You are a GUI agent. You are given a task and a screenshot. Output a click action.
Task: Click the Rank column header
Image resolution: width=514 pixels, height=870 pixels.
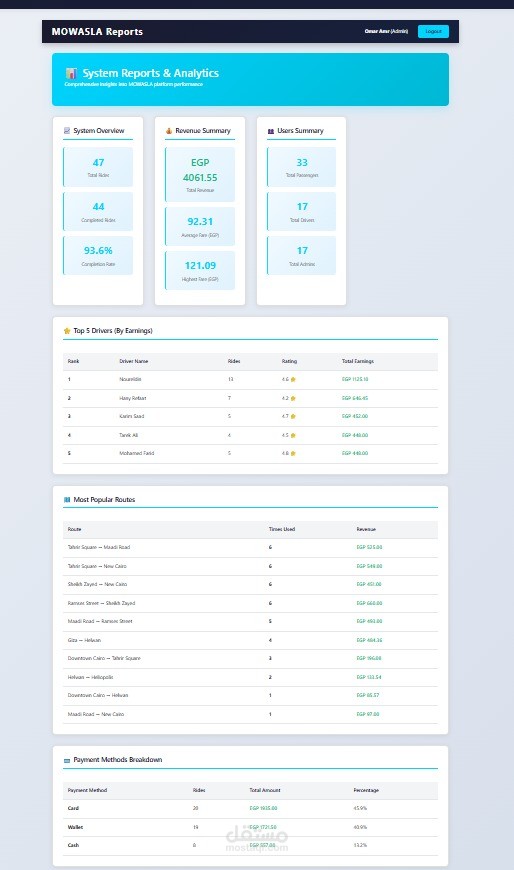coord(73,361)
